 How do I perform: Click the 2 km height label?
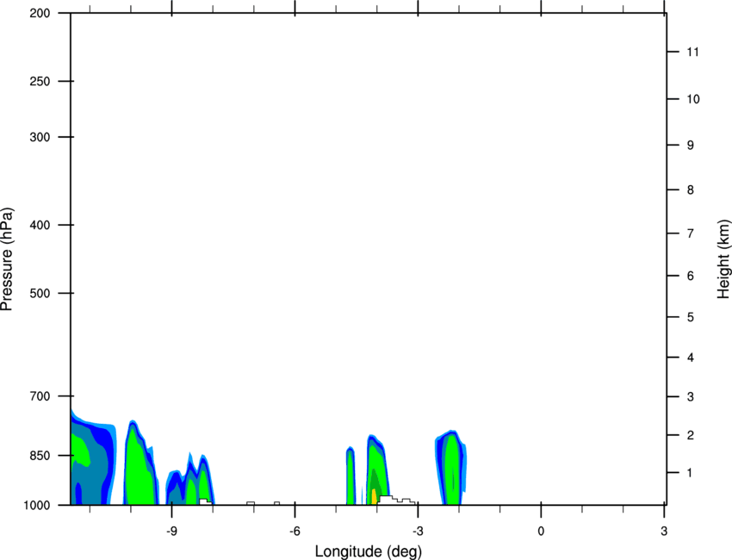click(690, 435)
